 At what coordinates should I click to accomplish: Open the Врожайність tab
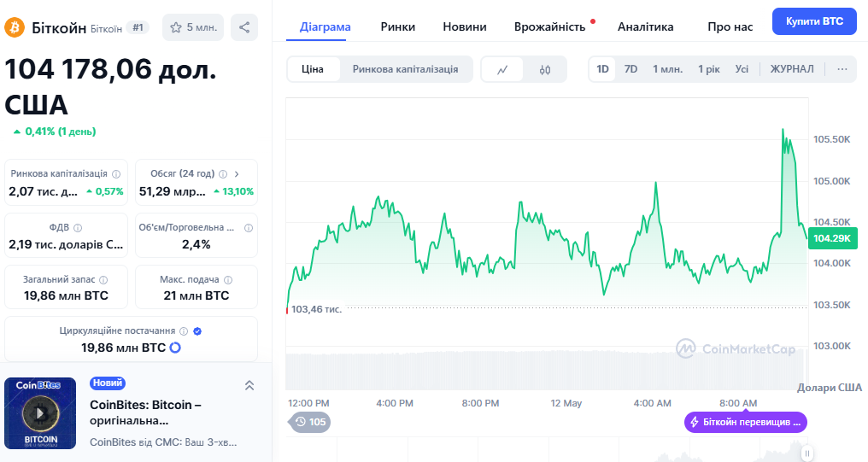pyautogui.click(x=549, y=26)
